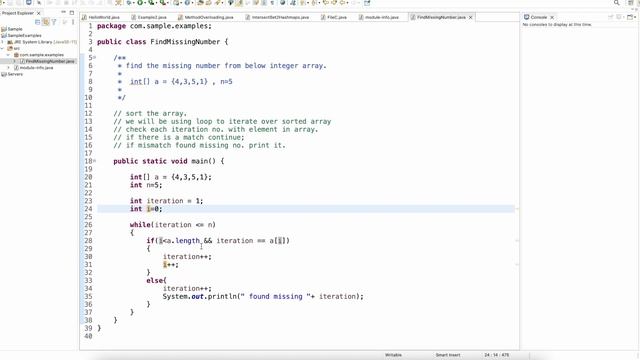
Task: Minimize the Project Explorer panel
Action: click(63, 13)
